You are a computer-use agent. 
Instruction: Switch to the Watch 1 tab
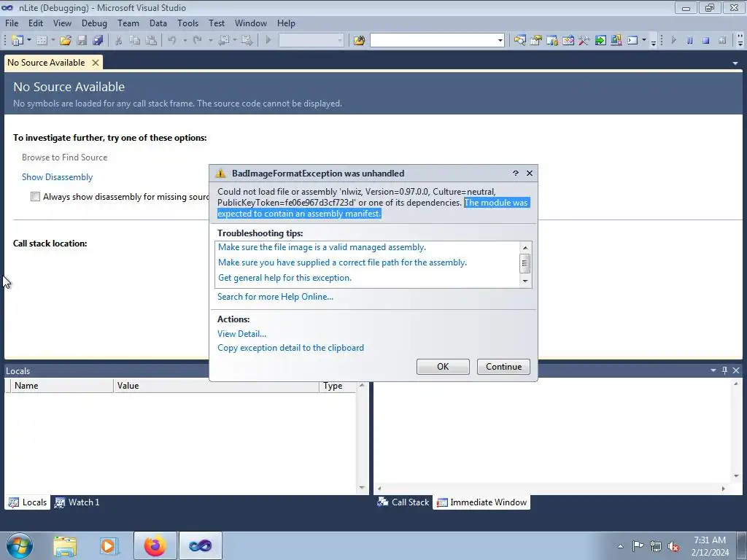(x=77, y=502)
